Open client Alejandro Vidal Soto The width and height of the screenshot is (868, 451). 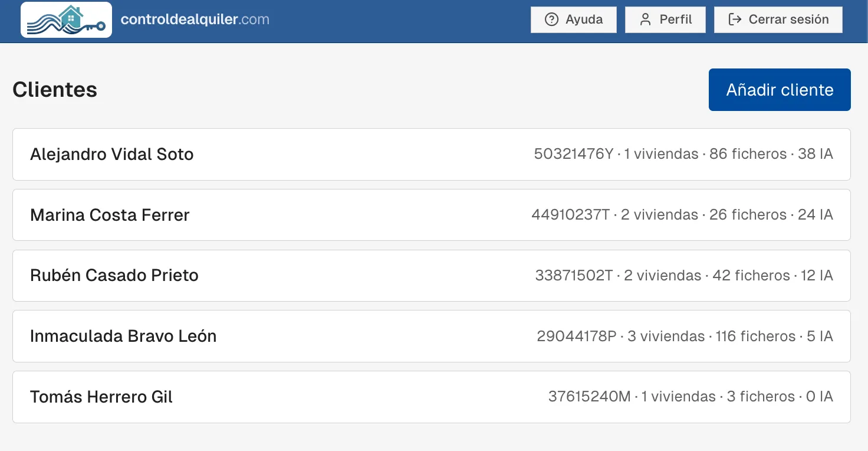point(432,154)
